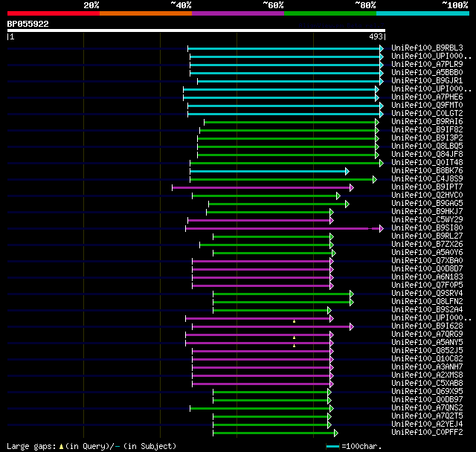Viewport: 476px width, 452px height.
Task: Select the UniRef100_C4J8S9 label
Action: (427, 179)
